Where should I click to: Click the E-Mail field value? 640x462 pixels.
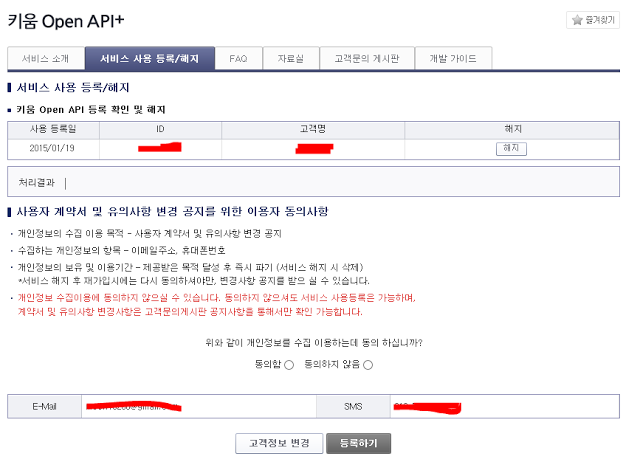(x=199, y=406)
